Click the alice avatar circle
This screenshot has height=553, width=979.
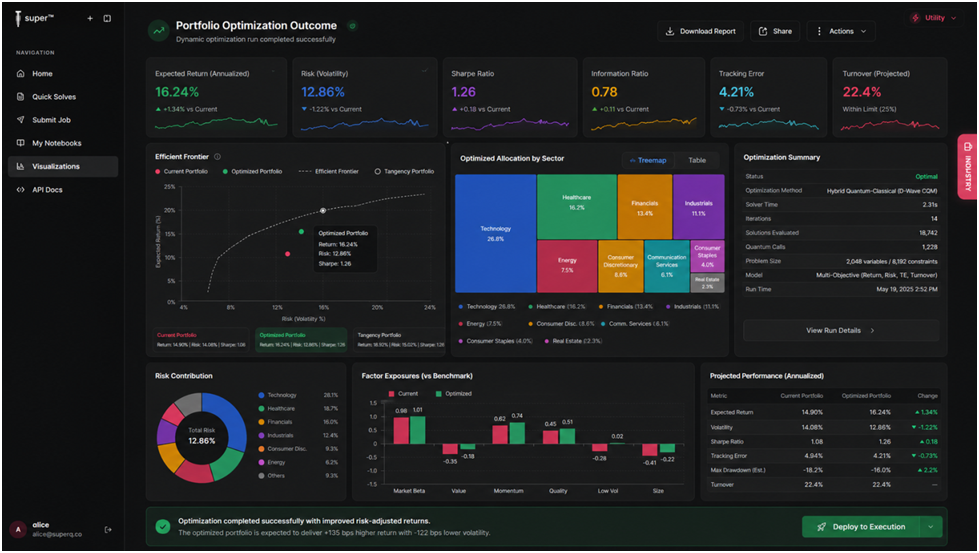point(18,529)
